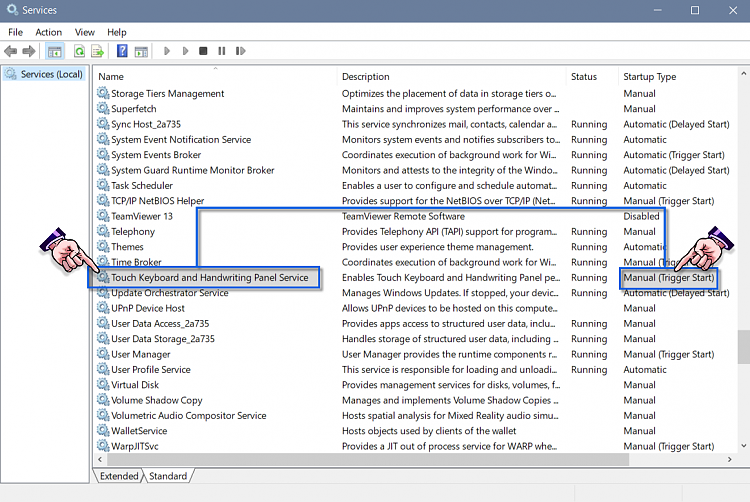Maximize the Services window
The height and width of the screenshot is (502, 750).
click(x=695, y=10)
